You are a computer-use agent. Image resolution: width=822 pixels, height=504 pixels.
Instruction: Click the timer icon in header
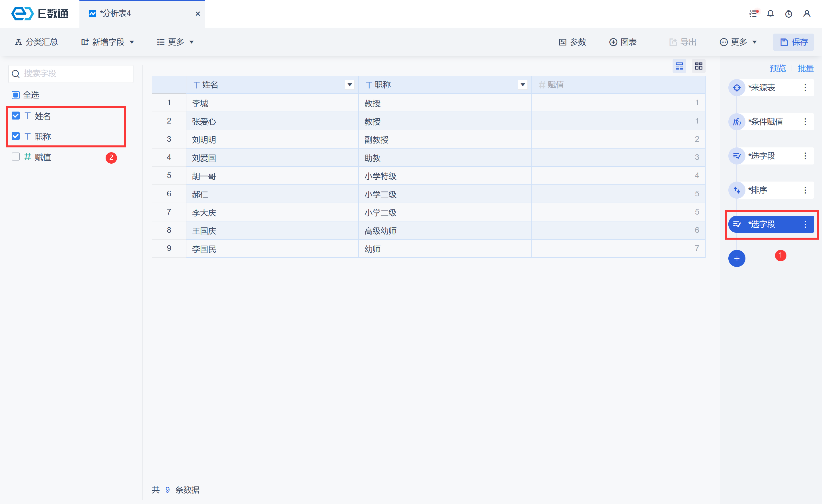point(789,14)
